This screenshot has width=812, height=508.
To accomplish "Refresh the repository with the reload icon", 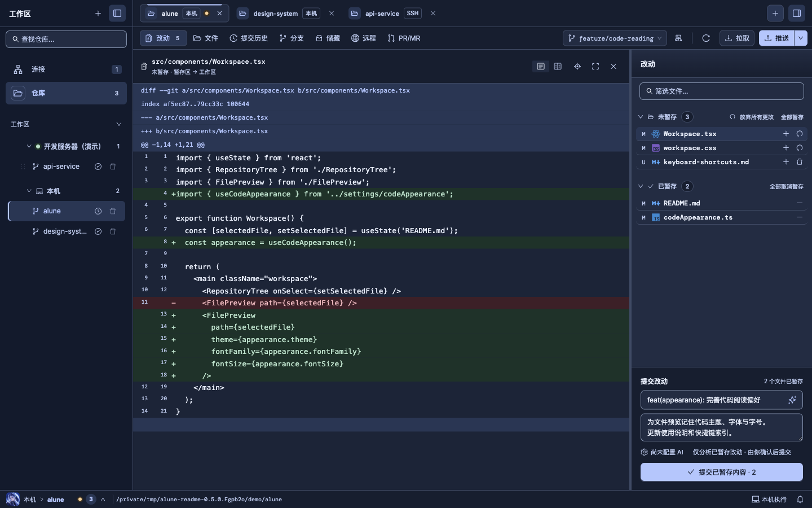I will tap(706, 38).
